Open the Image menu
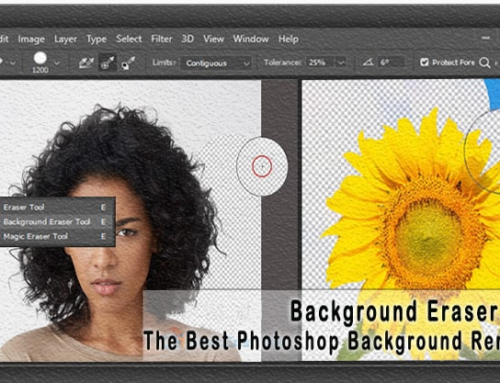This screenshot has height=383, width=500. click(31, 39)
